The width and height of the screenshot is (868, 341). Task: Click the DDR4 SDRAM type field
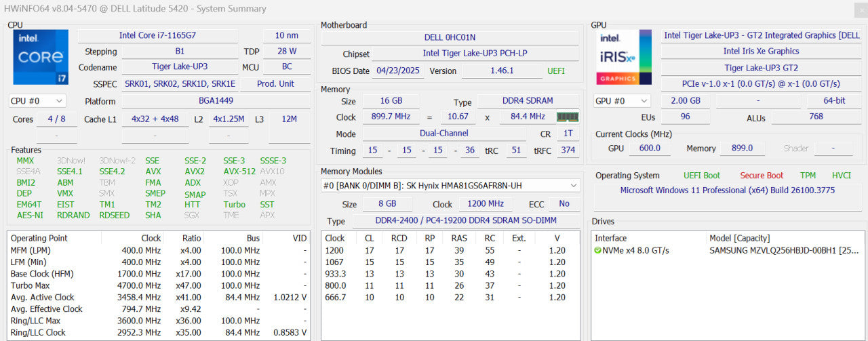point(528,101)
